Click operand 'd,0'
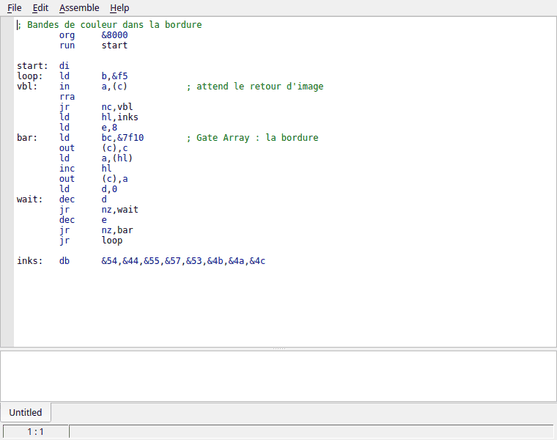 (x=109, y=189)
